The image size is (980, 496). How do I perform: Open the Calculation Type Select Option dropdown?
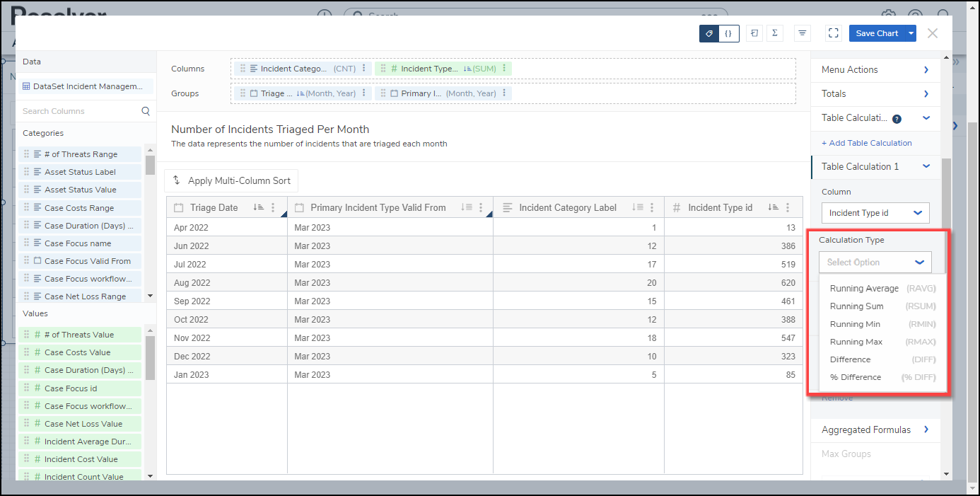click(875, 263)
